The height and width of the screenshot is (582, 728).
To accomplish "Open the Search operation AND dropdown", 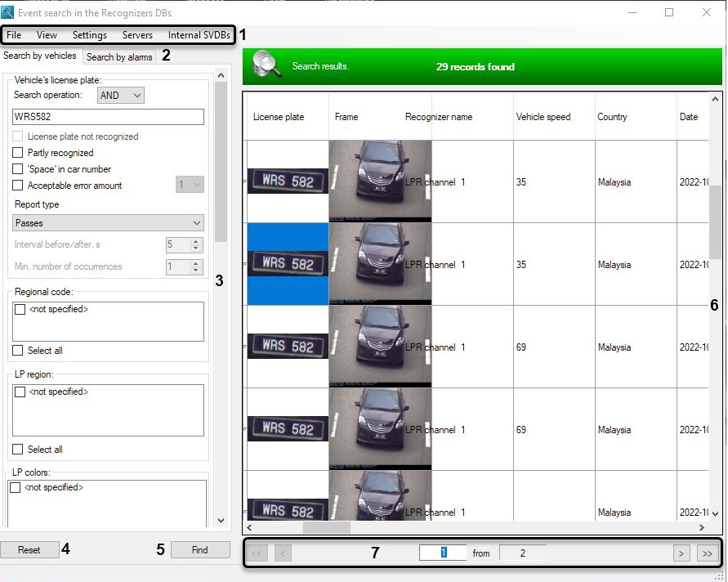I will pyautogui.click(x=120, y=96).
